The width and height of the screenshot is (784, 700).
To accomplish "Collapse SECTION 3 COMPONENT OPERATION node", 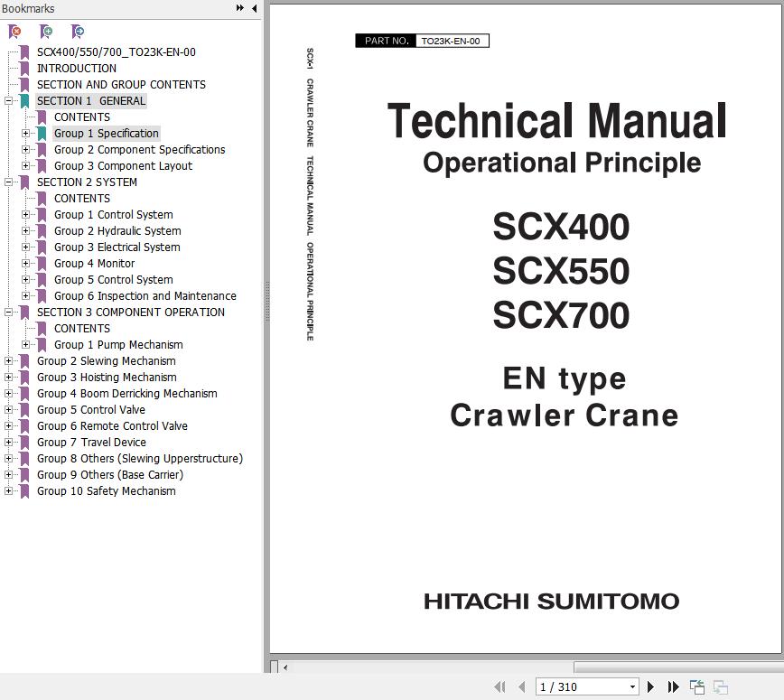I will (8, 312).
